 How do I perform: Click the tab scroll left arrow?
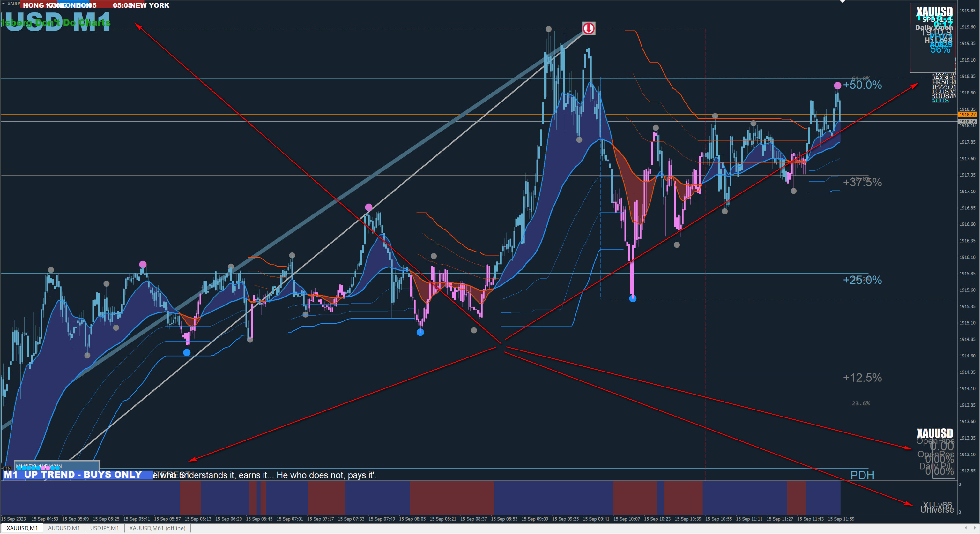tap(966, 528)
